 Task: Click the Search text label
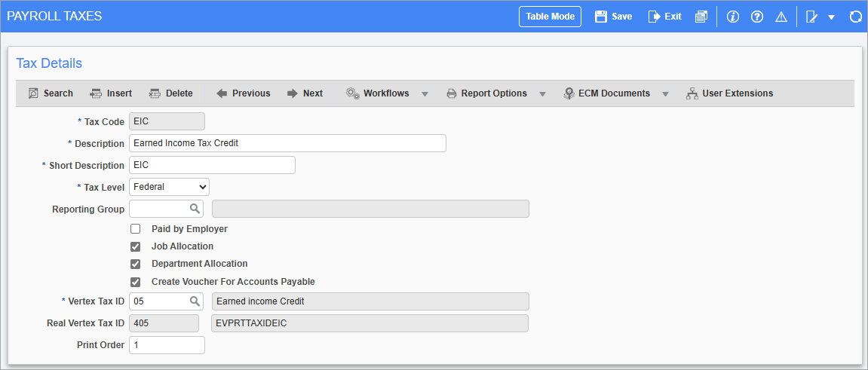[58, 93]
